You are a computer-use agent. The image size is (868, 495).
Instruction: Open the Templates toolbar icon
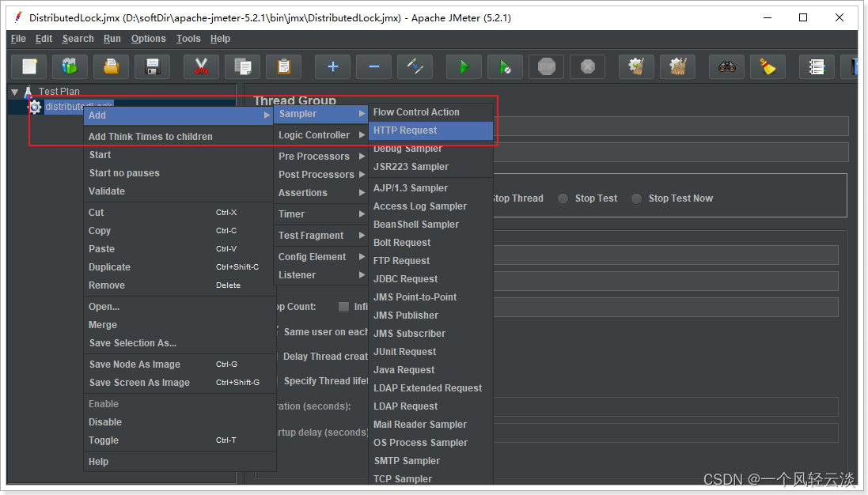point(70,67)
